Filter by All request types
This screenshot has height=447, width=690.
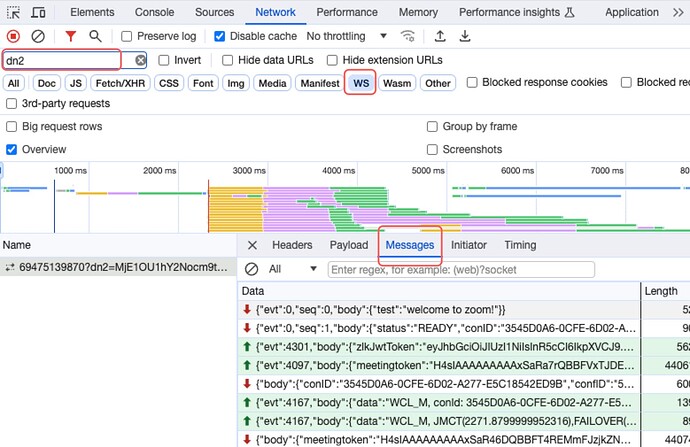click(14, 83)
